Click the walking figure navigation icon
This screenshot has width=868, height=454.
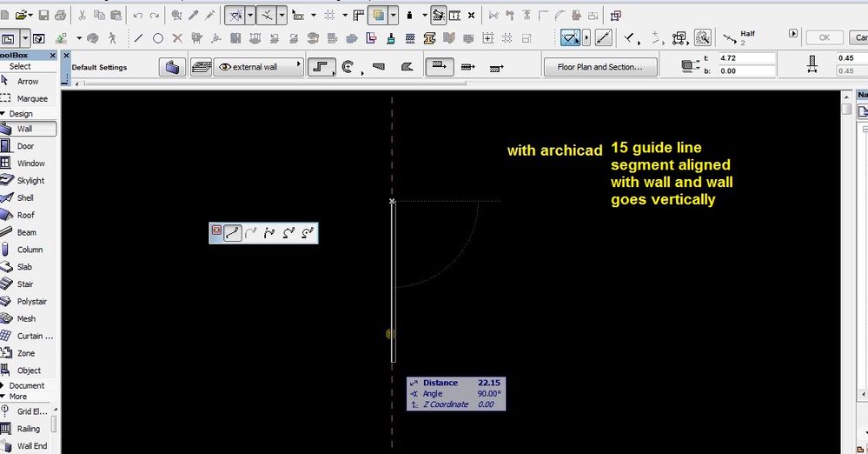[x=112, y=38]
